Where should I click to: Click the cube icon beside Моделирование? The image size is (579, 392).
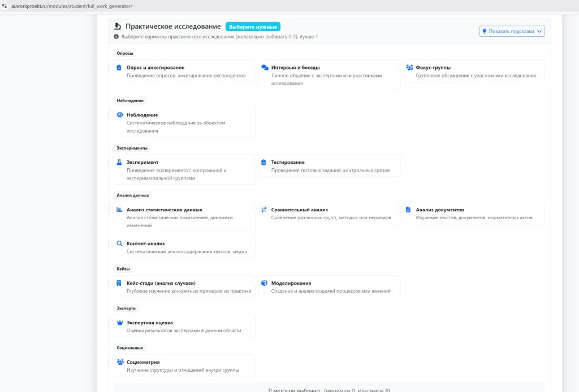tap(264, 283)
